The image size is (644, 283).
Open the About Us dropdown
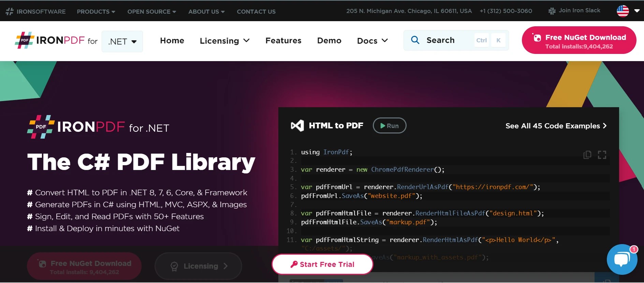point(206,12)
